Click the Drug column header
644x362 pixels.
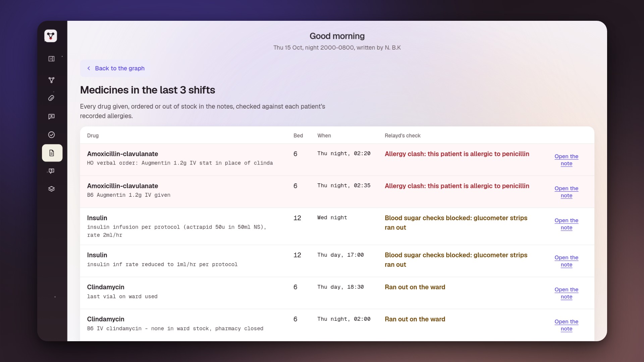(93, 135)
